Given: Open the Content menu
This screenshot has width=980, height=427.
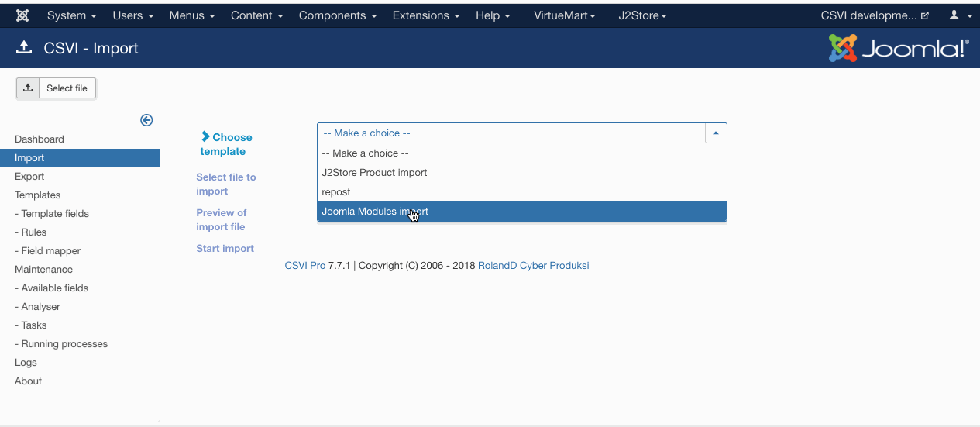Looking at the screenshot, I should click(x=257, y=15).
